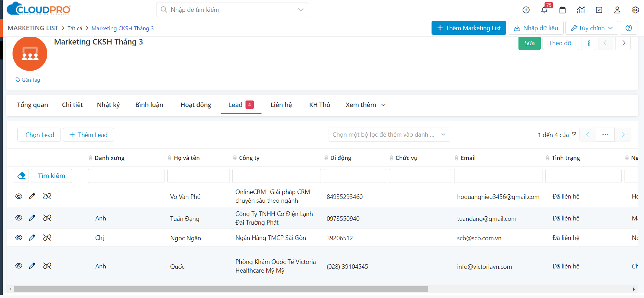Click the eraser clear-filter icon
The image size is (644, 298).
click(x=22, y=176)
